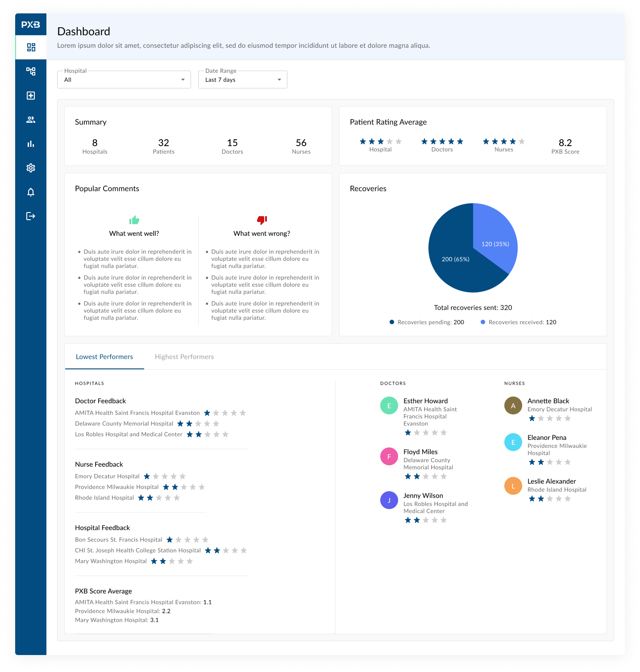Click the Date Range dropdown arrow
Image resolution: width=640 pixels, height=672 pixels.
pos(279,80)
